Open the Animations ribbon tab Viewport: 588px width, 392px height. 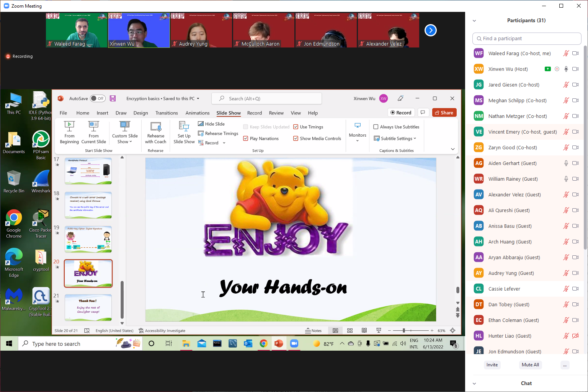tap(198, 113)
